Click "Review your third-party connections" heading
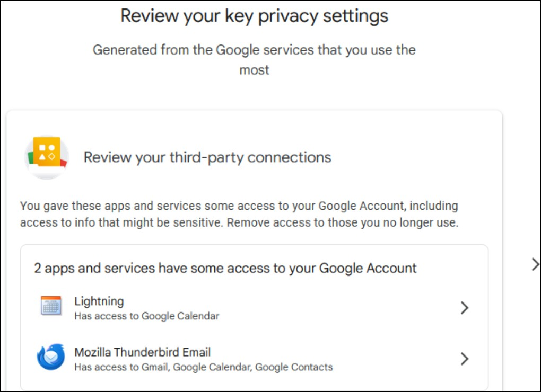 click(x=207, y=157)
